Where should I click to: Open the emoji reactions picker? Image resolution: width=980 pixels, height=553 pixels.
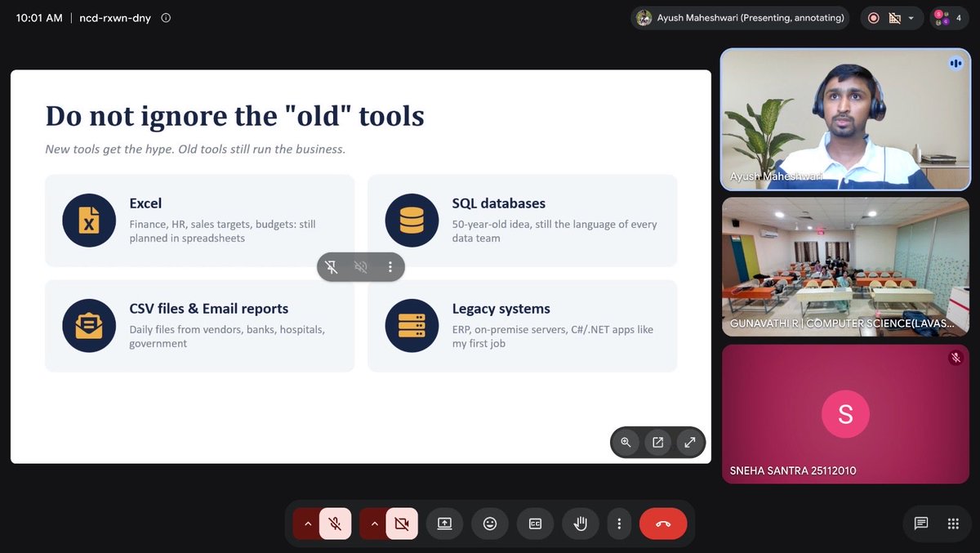pos(490,524)
